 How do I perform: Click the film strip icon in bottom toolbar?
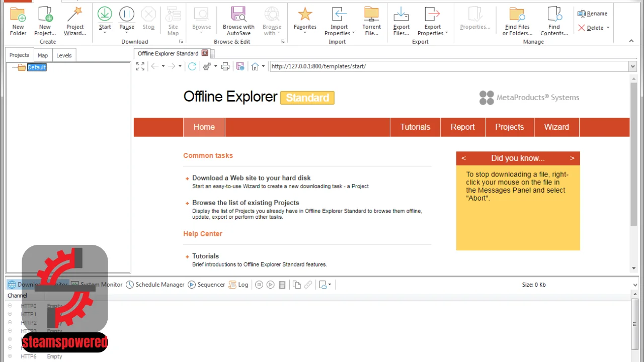[282, 285]
